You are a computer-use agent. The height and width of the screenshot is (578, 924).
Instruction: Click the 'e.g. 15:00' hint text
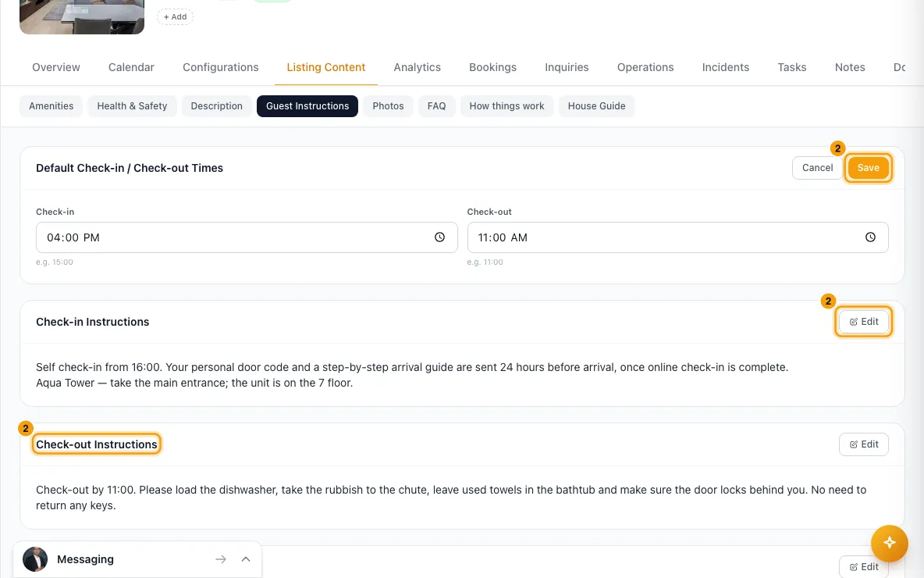(54, 262)
